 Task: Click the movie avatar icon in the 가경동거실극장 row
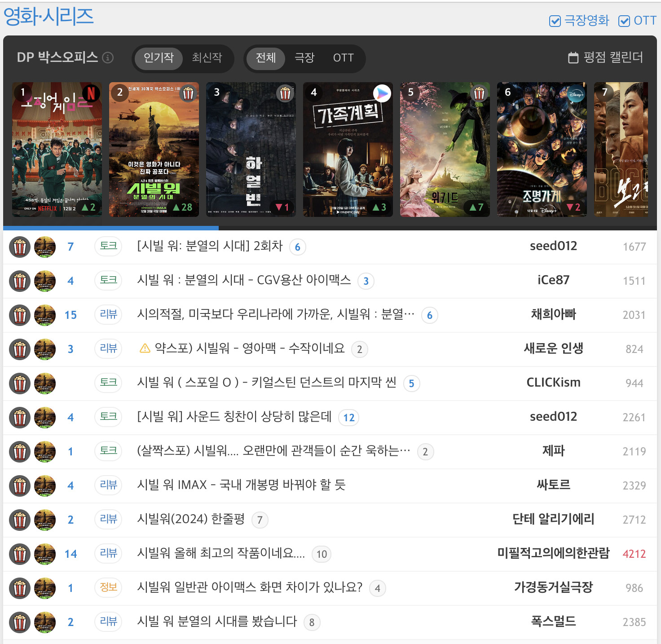45,588
